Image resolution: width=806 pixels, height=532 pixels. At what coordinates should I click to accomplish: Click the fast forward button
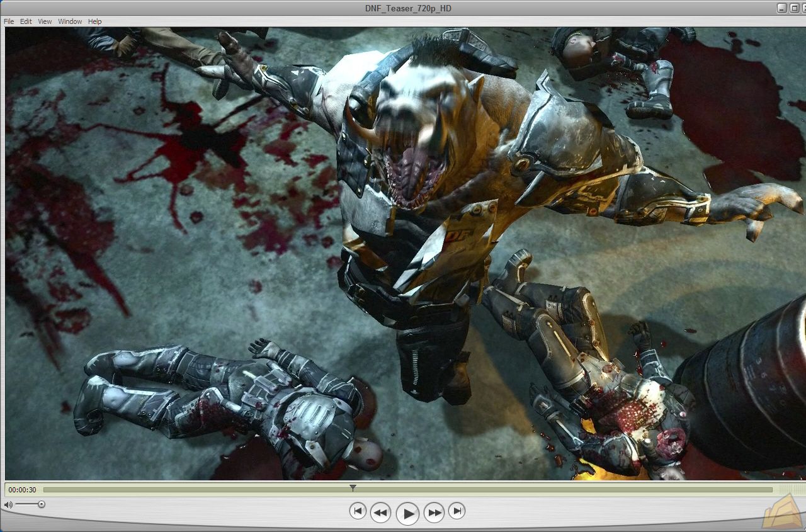click(434, 512)
